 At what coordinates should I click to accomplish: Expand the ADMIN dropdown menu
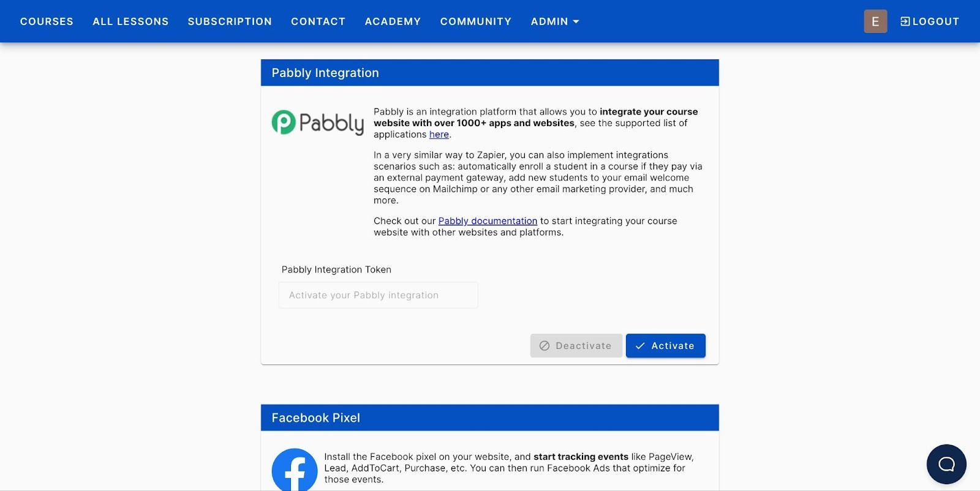coord(554,21)
